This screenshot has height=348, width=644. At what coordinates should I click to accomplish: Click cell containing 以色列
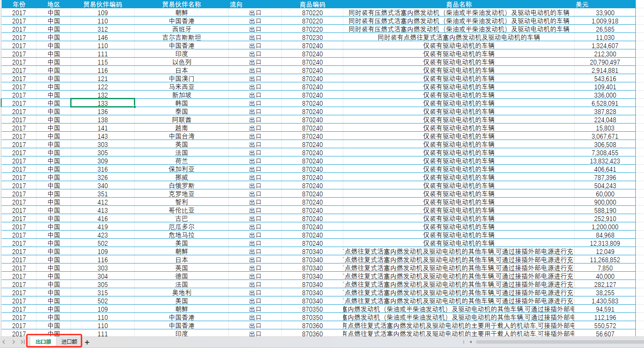click(x=182, y=62)
